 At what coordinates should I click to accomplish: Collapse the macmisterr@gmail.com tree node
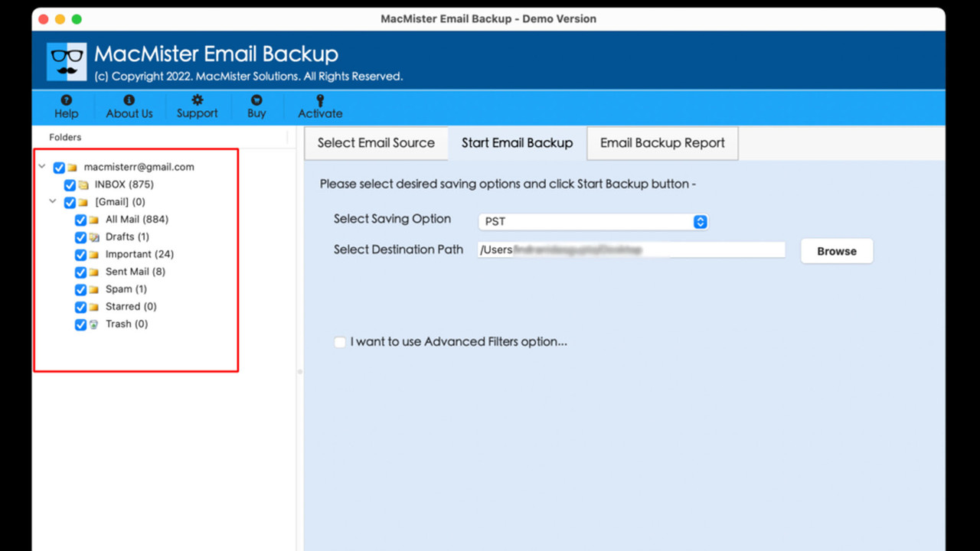(x=42, y=166)
